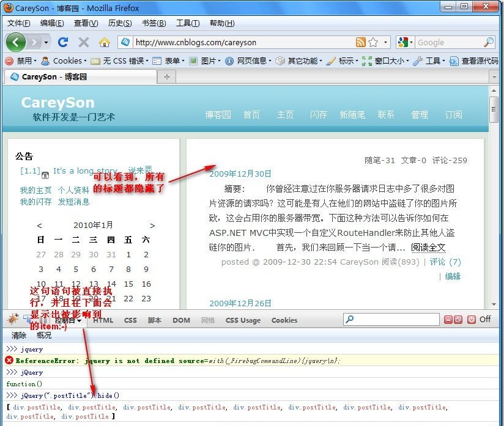Open the 文件(F) menu

click(18, 23)
